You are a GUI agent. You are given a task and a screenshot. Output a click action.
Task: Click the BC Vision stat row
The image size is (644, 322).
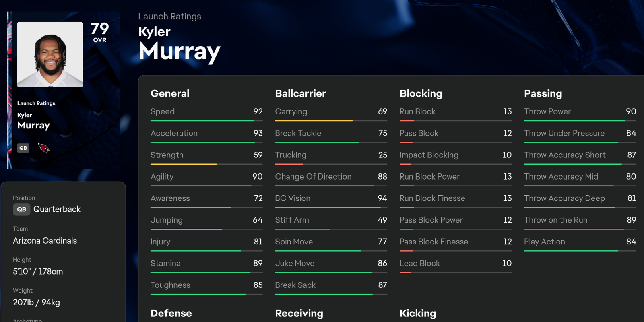point(331,198)
